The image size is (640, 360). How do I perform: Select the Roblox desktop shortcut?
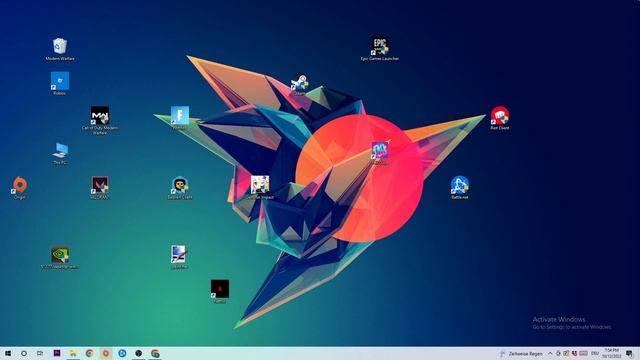tap(60, 83)
